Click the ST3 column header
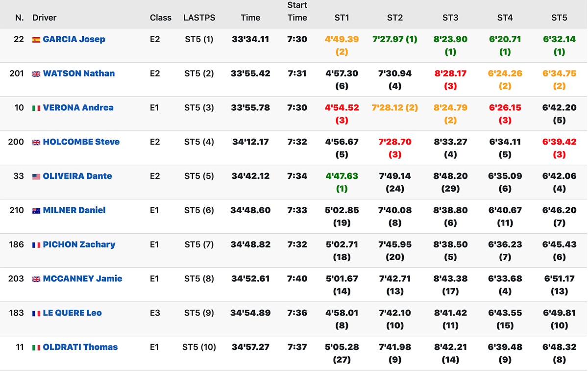 pyautogui.click(x=450, y=18)
